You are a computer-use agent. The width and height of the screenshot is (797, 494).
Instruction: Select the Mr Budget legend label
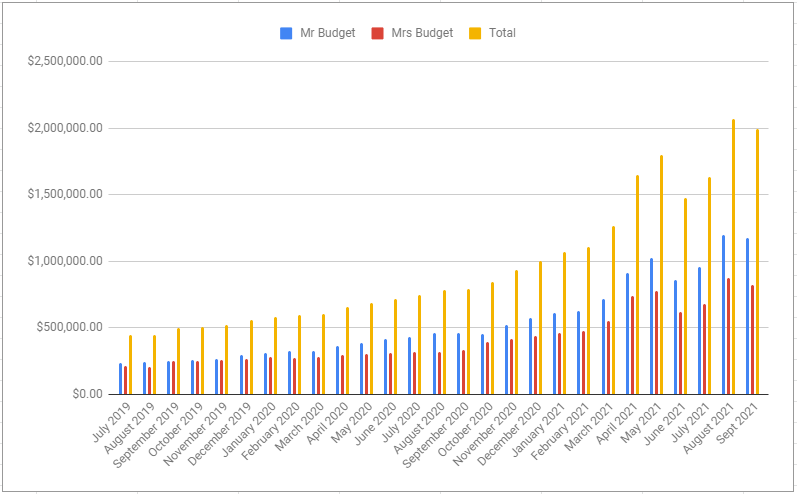[x=327, y=33]
